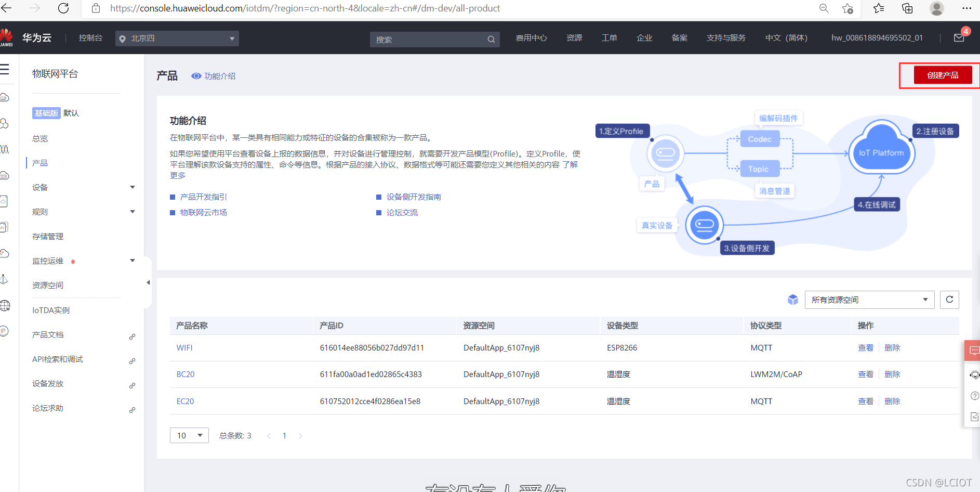Expand the 规则 sidebar menu
The width and height of the screenshot is (980, 492).
coord(133,212)
